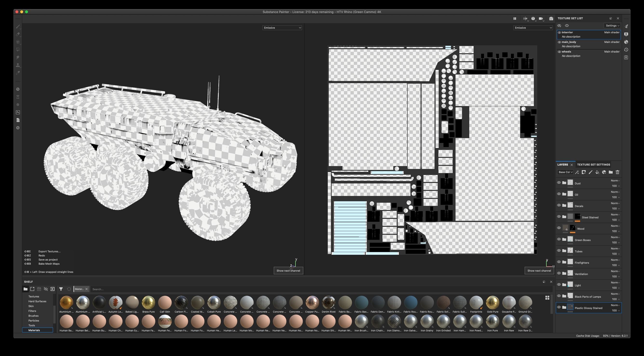Toggle visibility of wheels texture set
The width and height of the screenshot is (644, 356).
559,52
